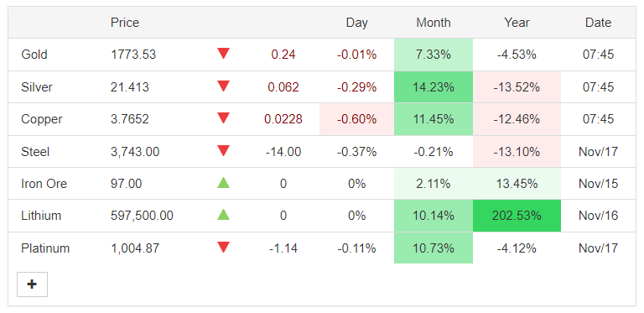The height and width of the screenshot is (313, 644).
Task: Click the pink -0.60% Copper day cell
Action: pyautogui.click(x=356, y=119)
